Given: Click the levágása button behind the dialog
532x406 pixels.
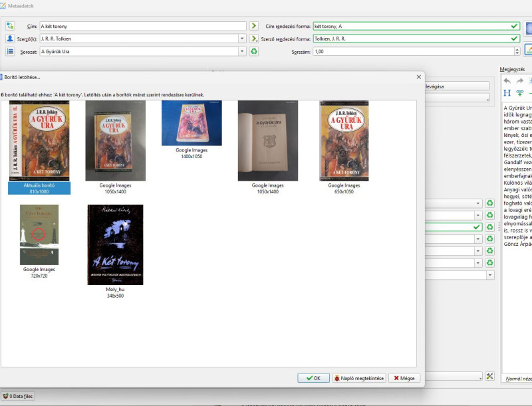Looking at the screenshot, I should click(458, 86).
